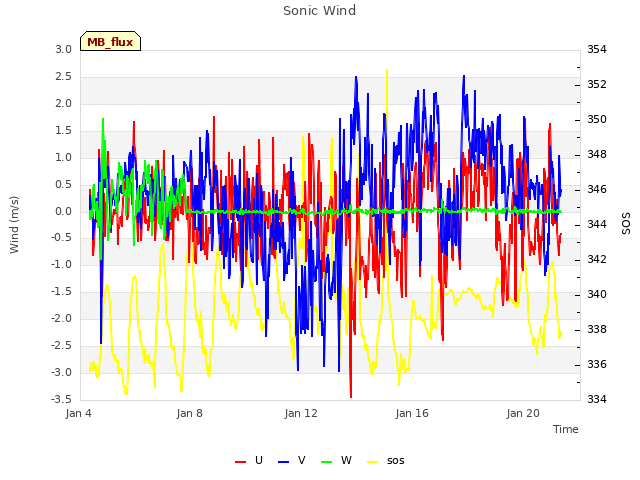Click the Jan 4 x-axis tick label
Image resolution: width=640 pixels, height=480 pixels.
point(78,413)
